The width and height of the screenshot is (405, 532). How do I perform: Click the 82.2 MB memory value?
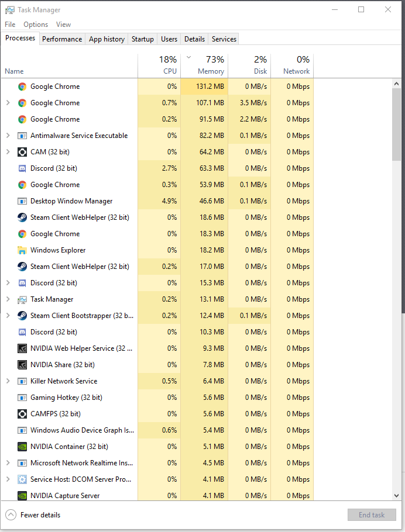(x=212, y=136)
